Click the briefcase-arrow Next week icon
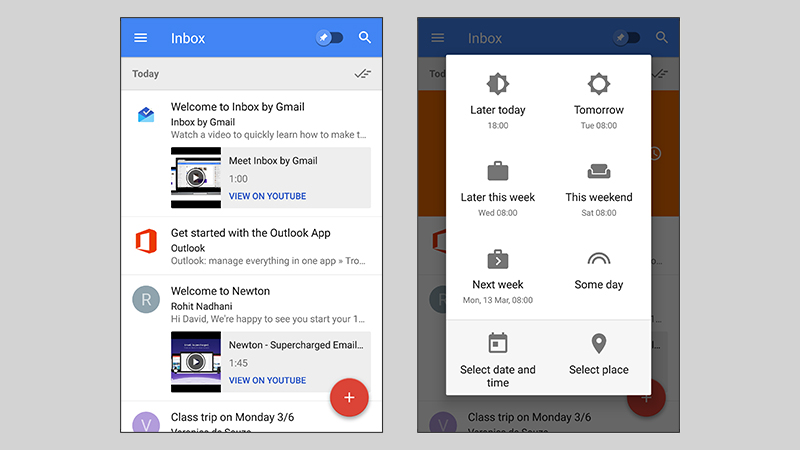The width and height of the screenshot is (800, 450). [x=497, y=259]
